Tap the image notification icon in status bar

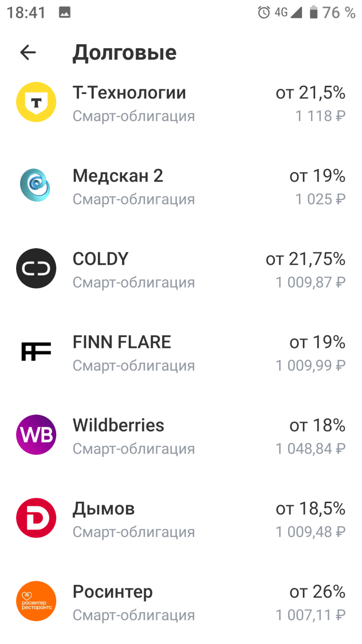pyautogui.click(x=64, y=13)
